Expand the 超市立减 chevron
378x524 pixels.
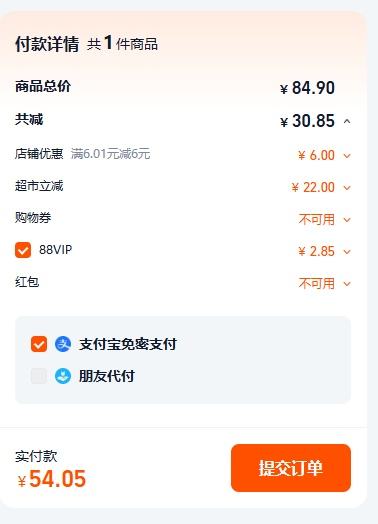347,188
